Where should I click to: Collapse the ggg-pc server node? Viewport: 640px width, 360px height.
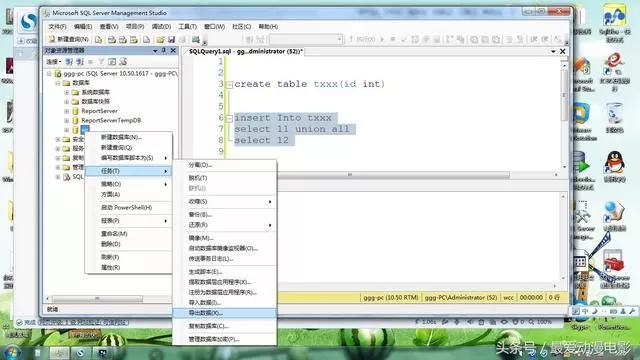(49, 73)
